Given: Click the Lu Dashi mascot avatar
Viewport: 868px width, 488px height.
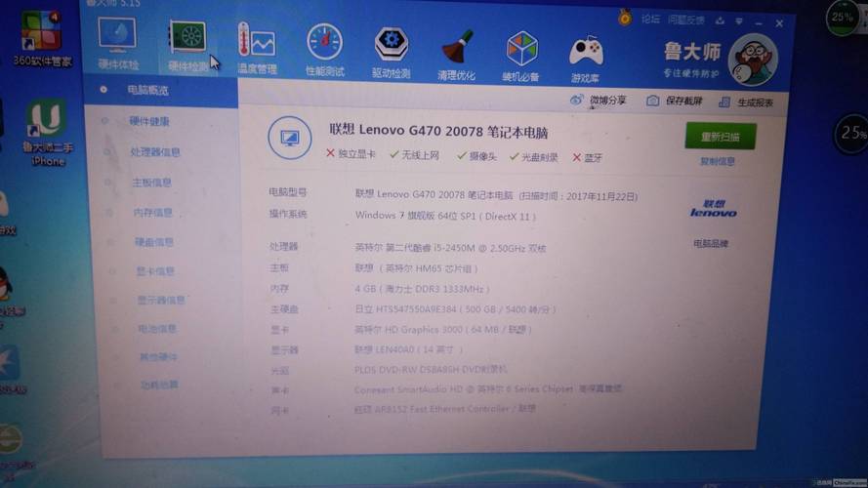Looking at the screenshot, I should 753,60.
